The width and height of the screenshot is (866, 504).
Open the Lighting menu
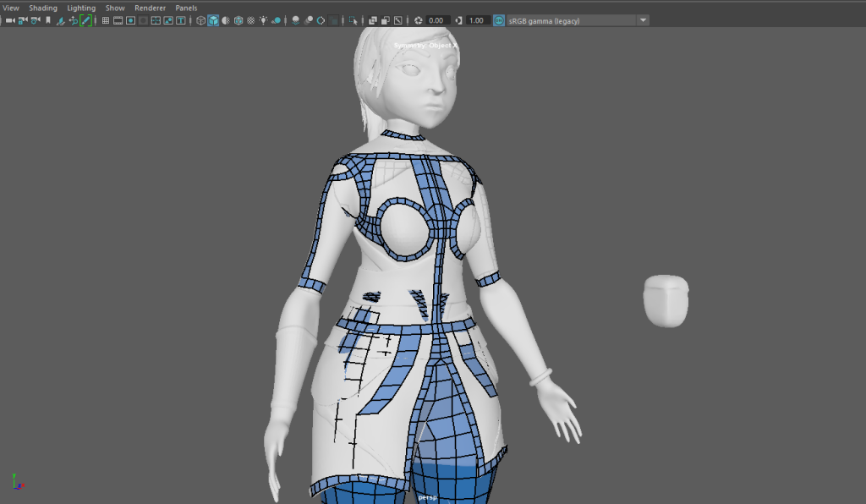pos(81,8)
